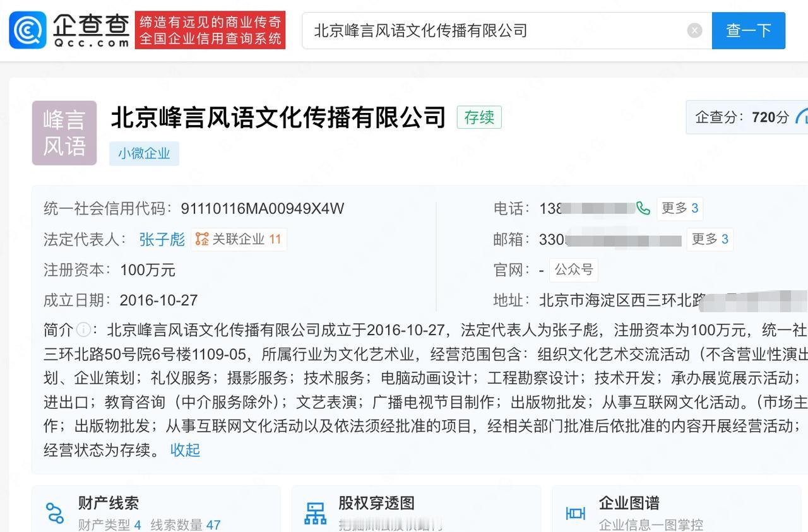Screen dimensions: 808x532
Task: Open the 财产线索 card icon
Action: tap(55, 512)
